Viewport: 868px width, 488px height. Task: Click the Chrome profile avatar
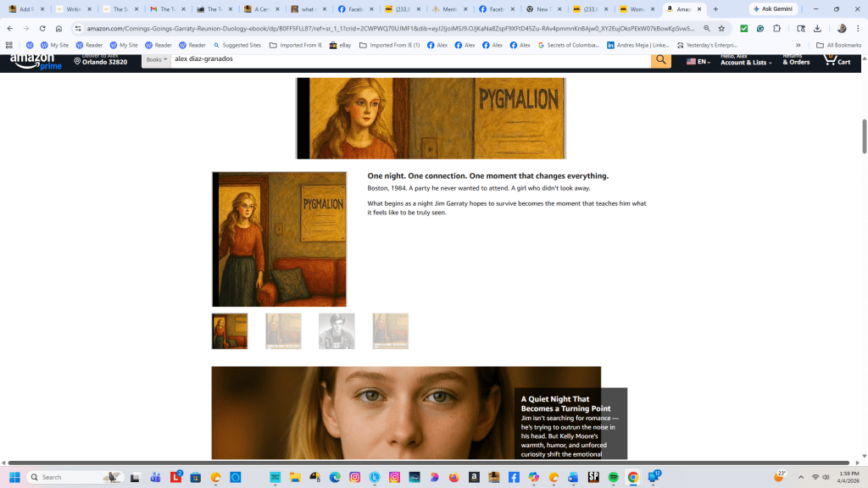841,28
